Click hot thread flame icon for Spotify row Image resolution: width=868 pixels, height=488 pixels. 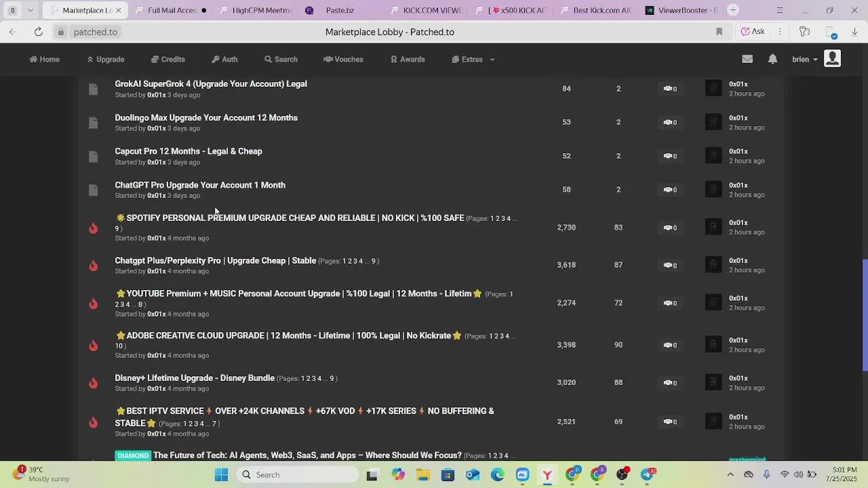pyautogui.click(x=93, y=228)
